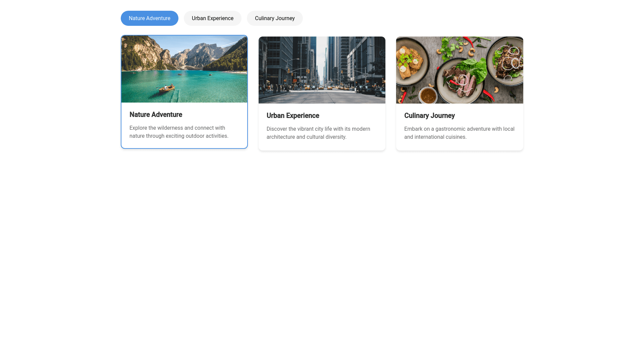The width and height of the screenshot is (644, 362).
Task: Open the city street photo thumbnail
Action: [322, 70]
